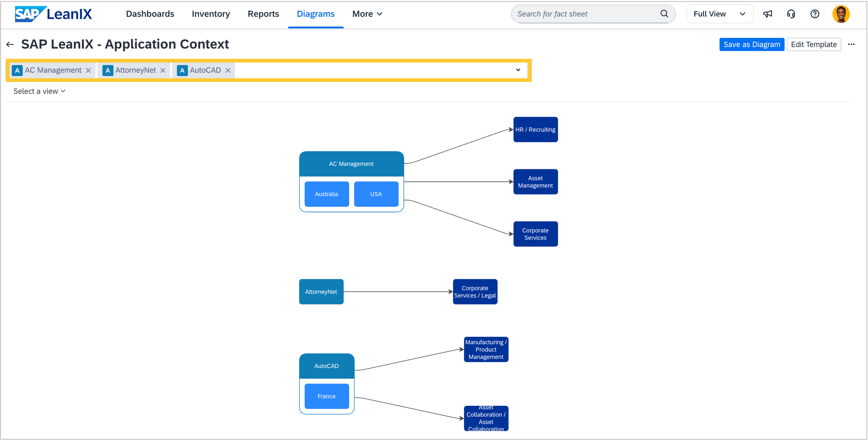Click the Edit Template button
This screenshot has width=868, height=440.
pyautogui.click(x=813, y=45)
